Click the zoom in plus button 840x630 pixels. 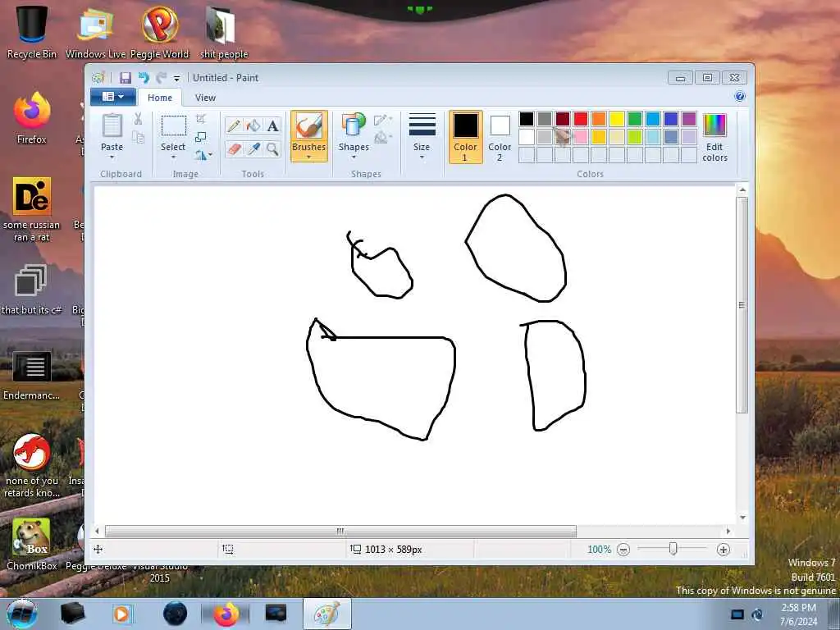(x=724, y=550)
